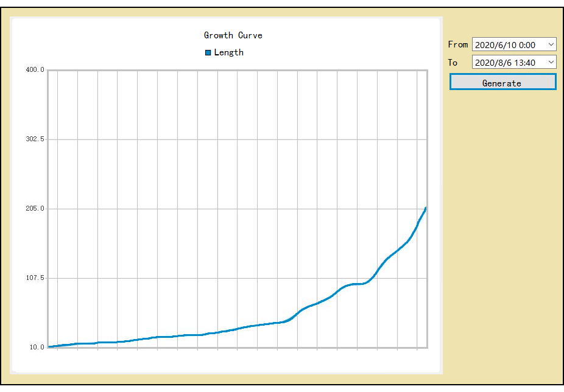Expand the From date dropdown arrow

click(551, 44)
